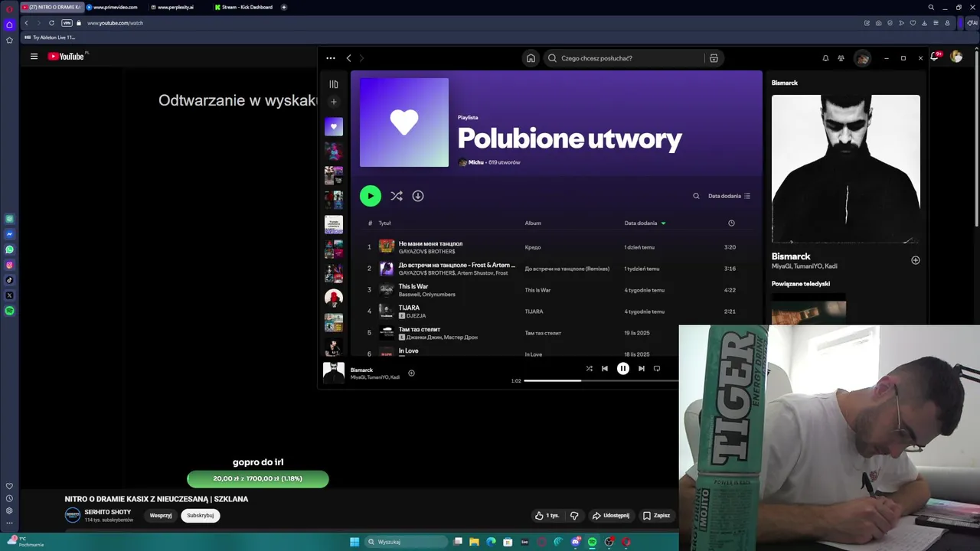Reload the current page
Viewport: 980px width, 551px height.
click(x=51, y=23)
